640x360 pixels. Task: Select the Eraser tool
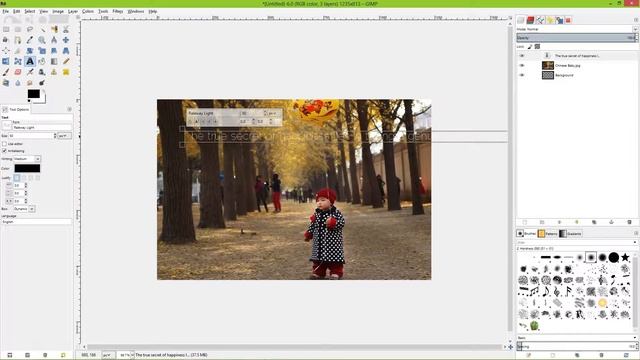[x=18, y=72]
